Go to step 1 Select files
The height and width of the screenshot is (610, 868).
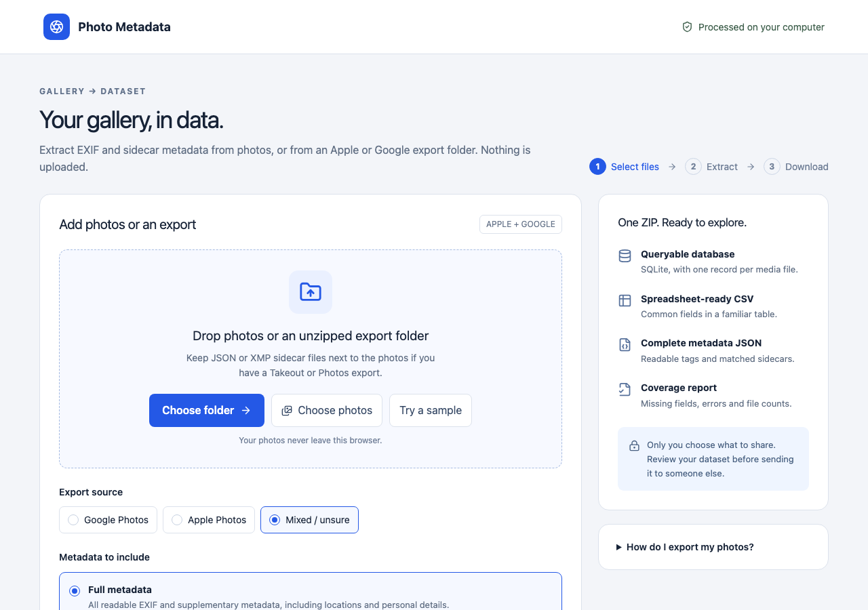point(624,167)
